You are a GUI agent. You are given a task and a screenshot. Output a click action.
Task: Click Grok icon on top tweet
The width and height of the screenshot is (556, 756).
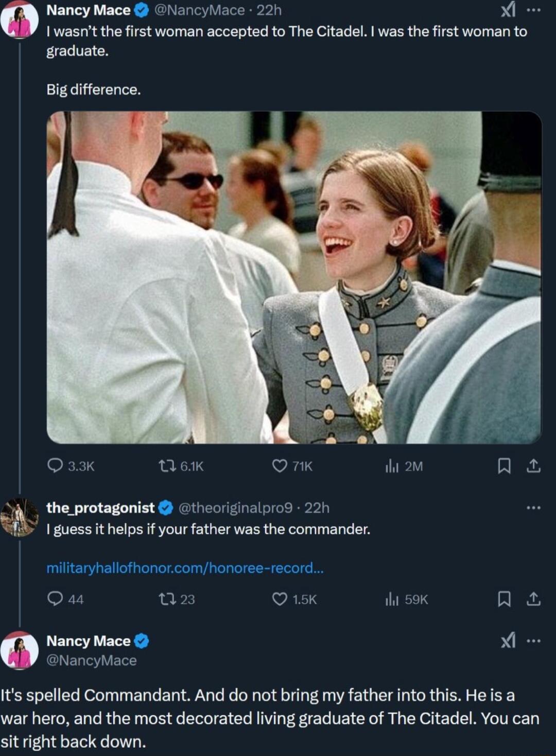508,10
